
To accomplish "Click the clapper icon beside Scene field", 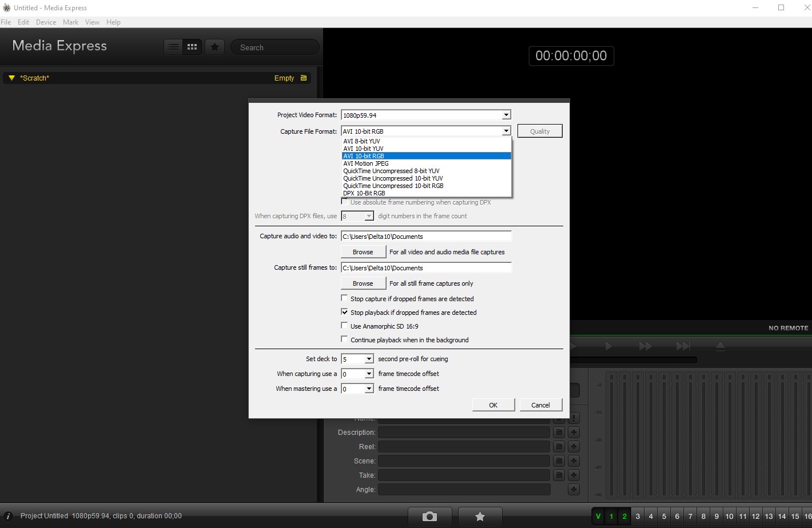I will pyautogui.click(x=559, y=461).
